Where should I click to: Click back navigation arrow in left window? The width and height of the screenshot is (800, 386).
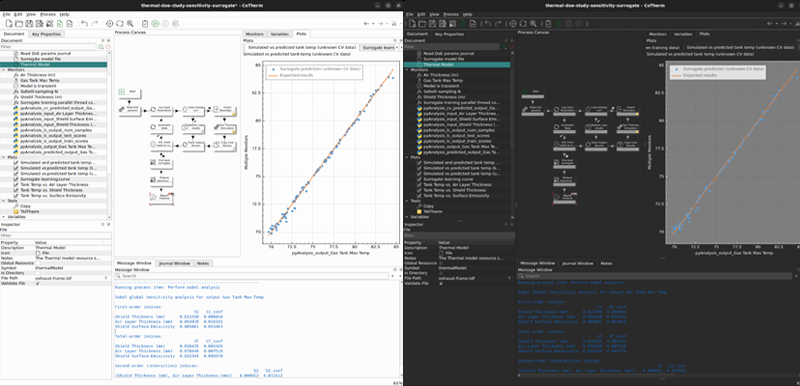[x=366, y=24]
